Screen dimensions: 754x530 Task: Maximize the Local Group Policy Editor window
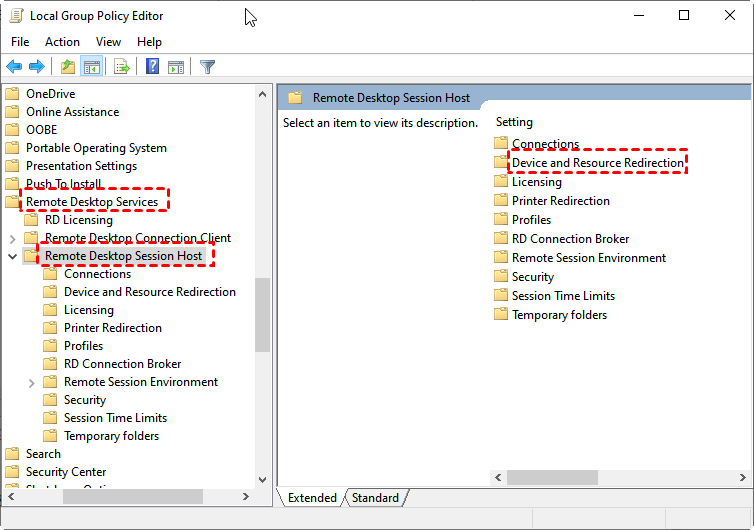pos(684,15)
